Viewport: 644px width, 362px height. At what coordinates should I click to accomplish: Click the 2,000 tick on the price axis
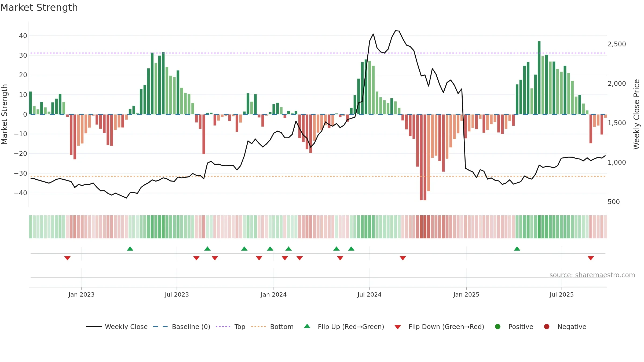(x=617, y=83)
